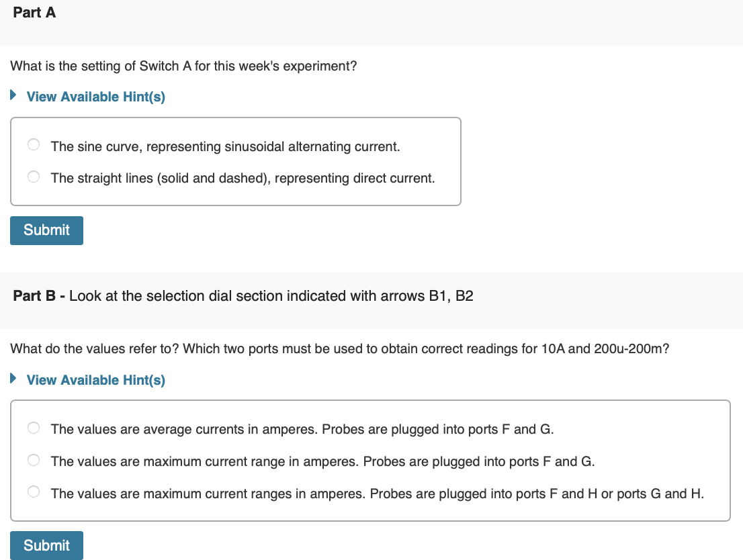Select the straight lines direct current radio button

pos(33,177)
